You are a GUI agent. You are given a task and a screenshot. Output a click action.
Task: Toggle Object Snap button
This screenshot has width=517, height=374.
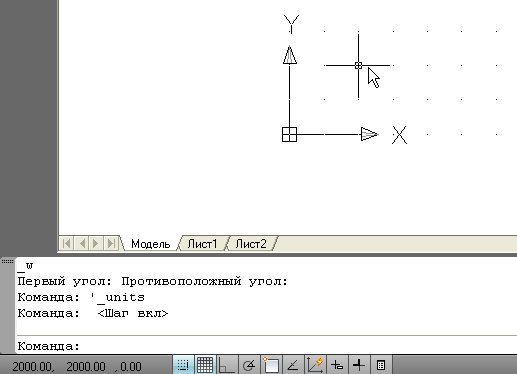(271, 365)
